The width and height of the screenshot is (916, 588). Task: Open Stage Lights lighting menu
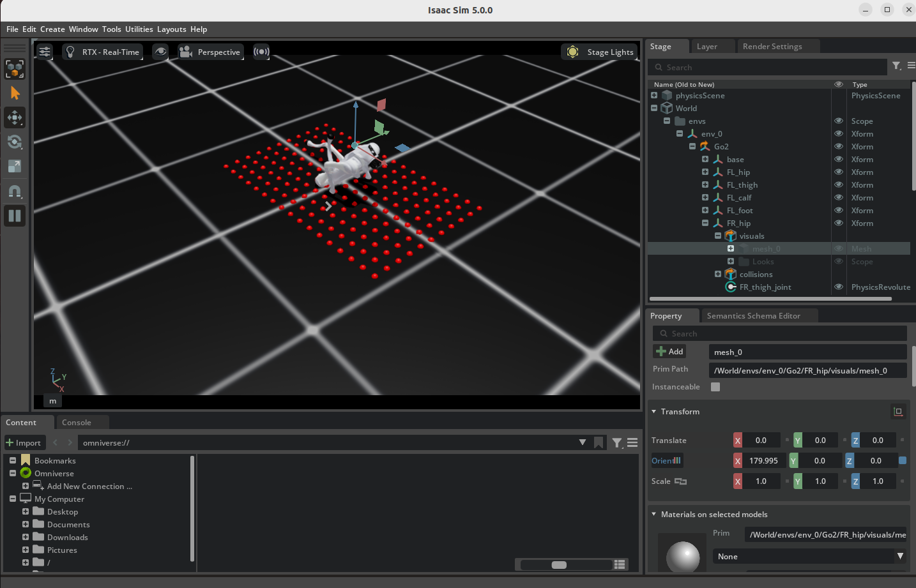coord(600,52)
